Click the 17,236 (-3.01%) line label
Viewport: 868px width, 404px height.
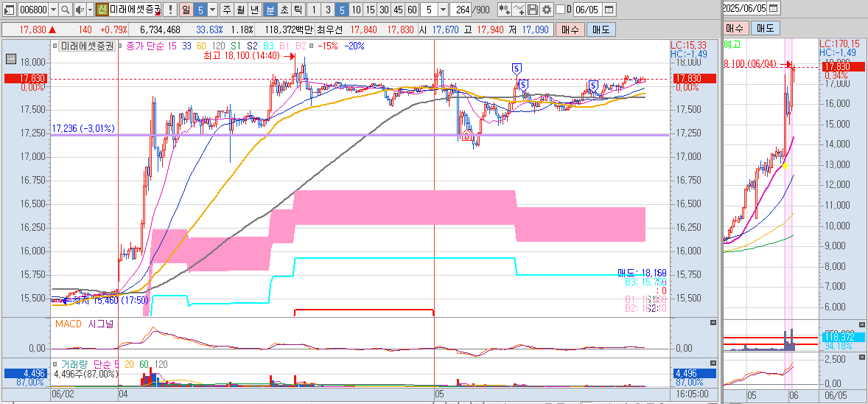click(x=83, y=128)
